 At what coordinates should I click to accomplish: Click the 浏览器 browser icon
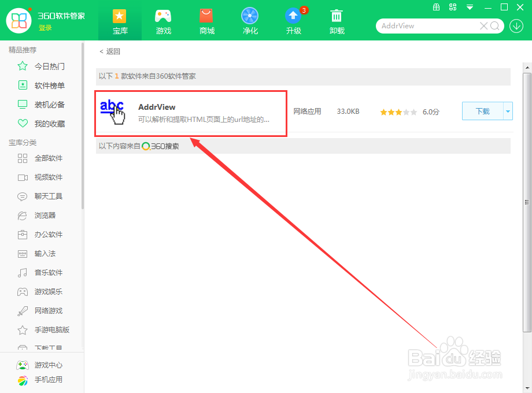[x=23, y=216]
